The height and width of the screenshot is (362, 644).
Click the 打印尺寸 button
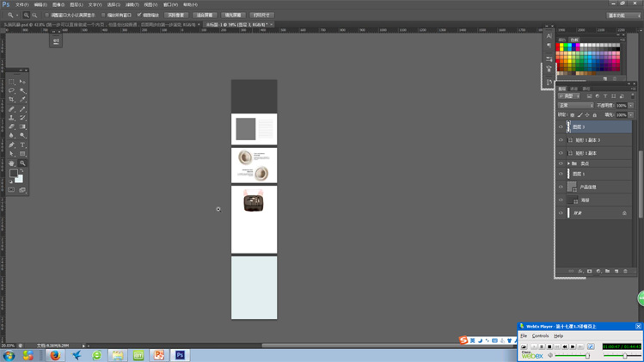coord(261,15)
